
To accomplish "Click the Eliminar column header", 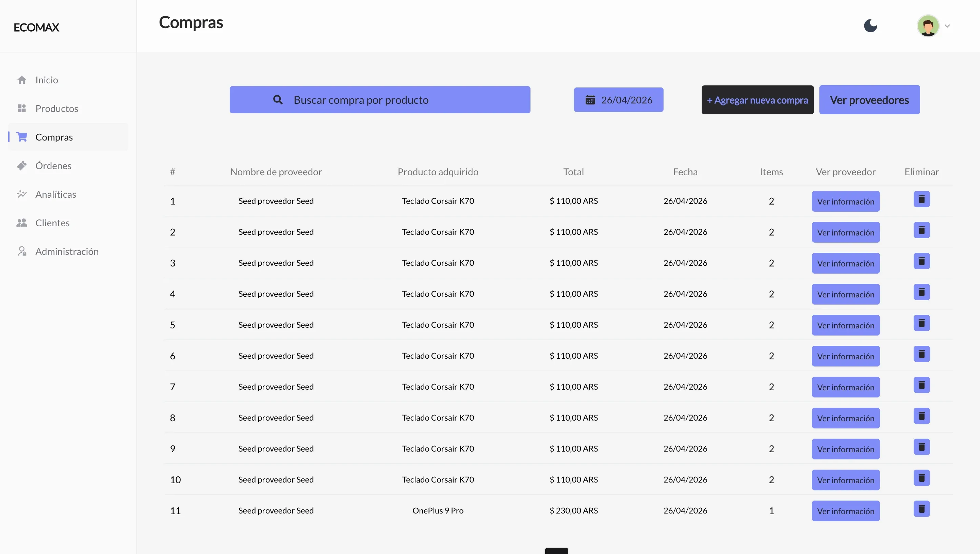I will 921,172.
